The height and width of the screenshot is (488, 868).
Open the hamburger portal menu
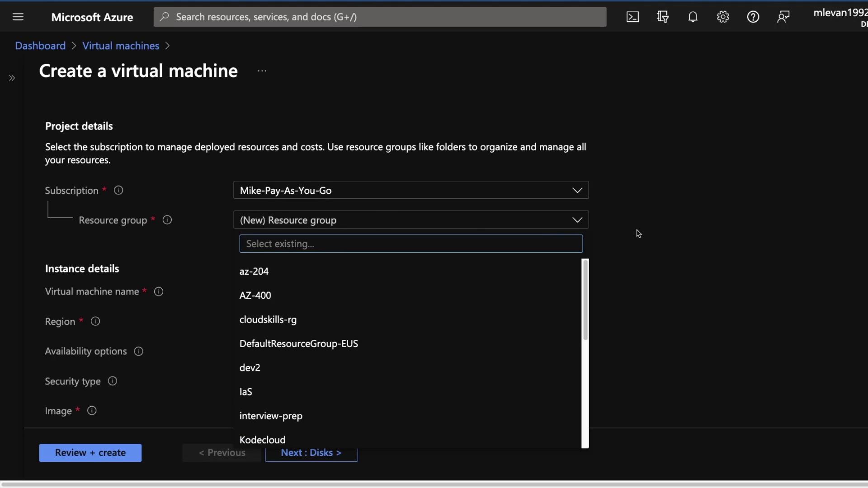(x=18, y=17)
